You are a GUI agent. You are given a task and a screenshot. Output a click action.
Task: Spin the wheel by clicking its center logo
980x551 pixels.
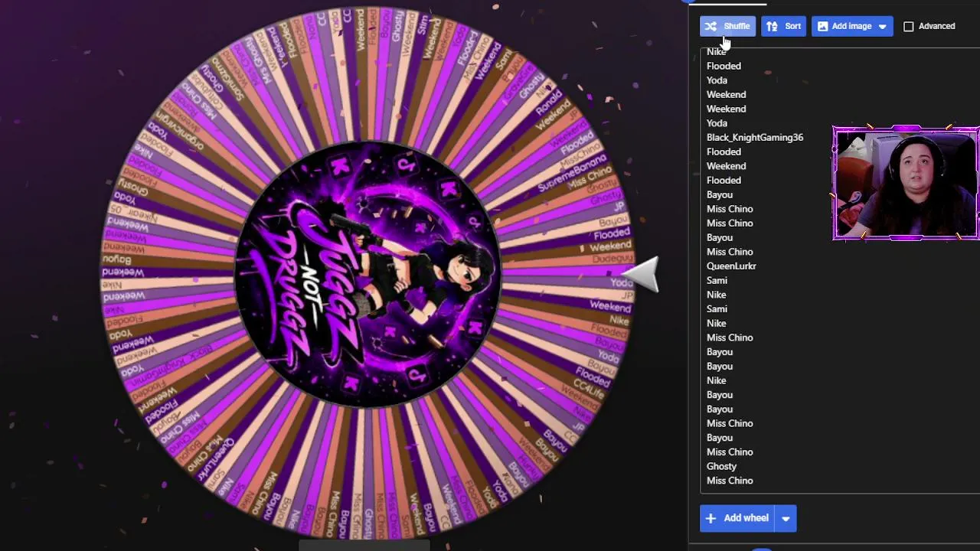[x=367, y=274]
